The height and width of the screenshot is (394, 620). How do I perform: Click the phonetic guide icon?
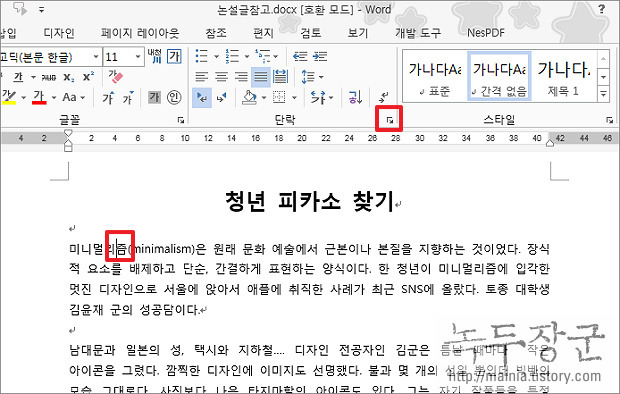tap(155, 57)
